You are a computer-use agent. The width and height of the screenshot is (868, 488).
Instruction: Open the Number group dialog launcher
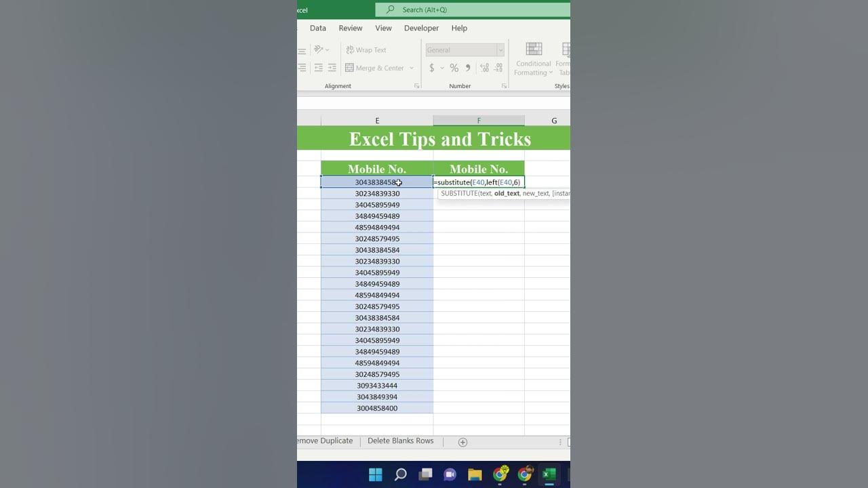pos(504,86)
